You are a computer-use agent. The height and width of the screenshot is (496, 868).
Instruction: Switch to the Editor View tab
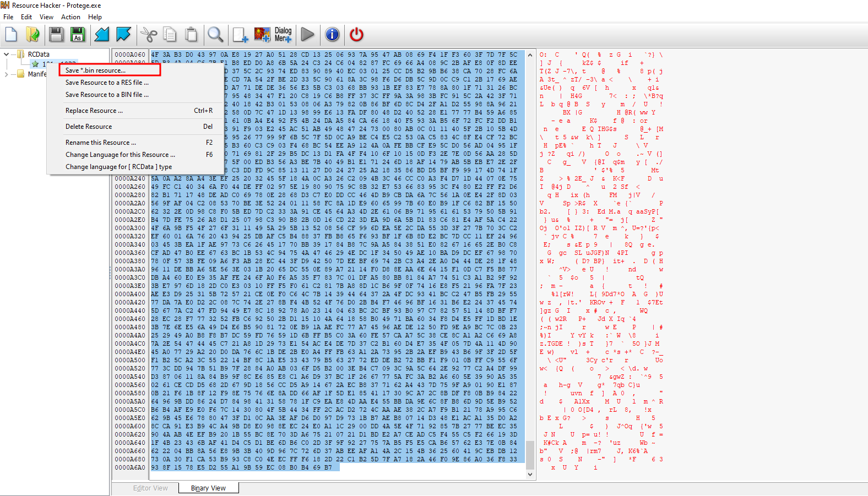150,488
